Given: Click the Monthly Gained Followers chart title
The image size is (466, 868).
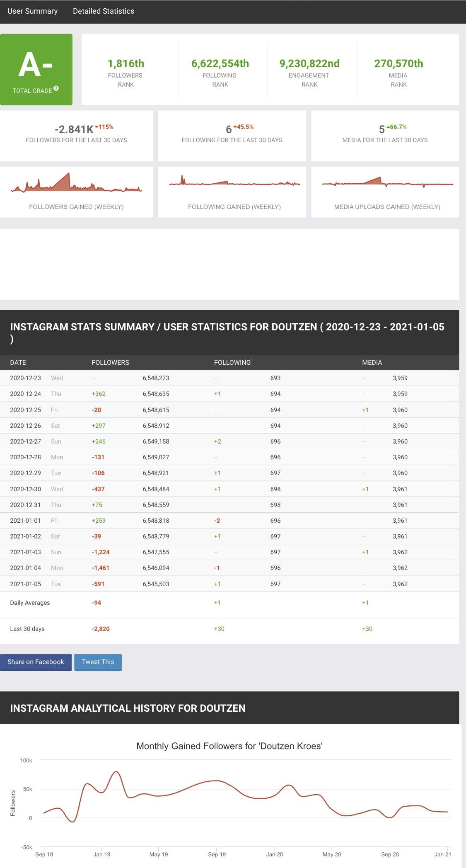Looking at the screenshot, I should tap(229, 746).
